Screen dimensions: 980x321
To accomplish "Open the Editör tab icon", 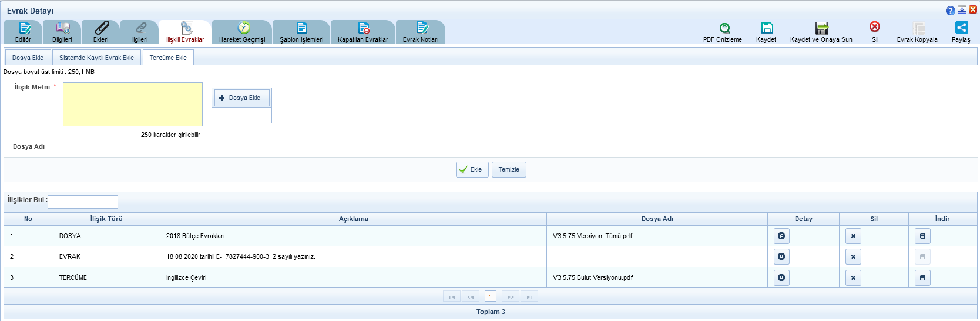I will click(x=24, y=28).
